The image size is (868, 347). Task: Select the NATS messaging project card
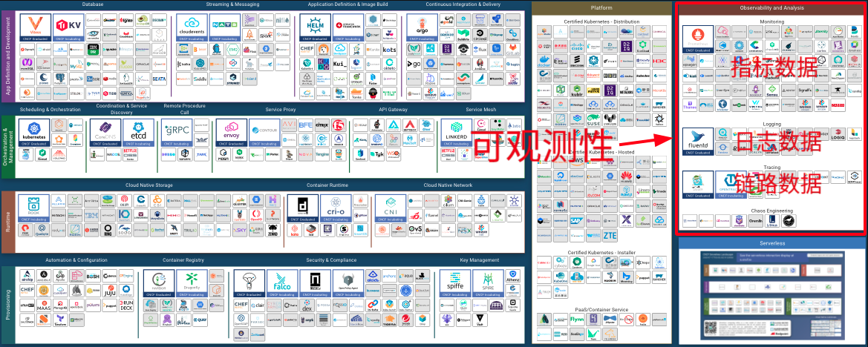point(223,27)
